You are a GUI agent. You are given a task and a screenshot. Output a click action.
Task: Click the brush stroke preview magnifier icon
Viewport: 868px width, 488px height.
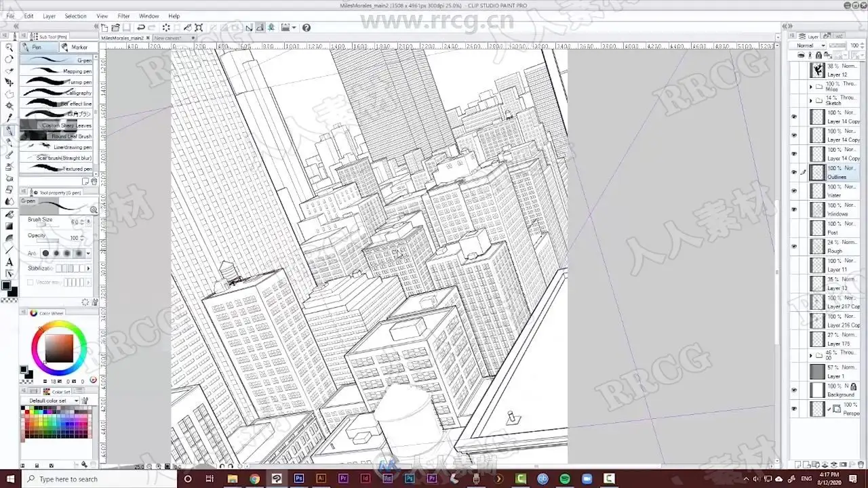94,209
